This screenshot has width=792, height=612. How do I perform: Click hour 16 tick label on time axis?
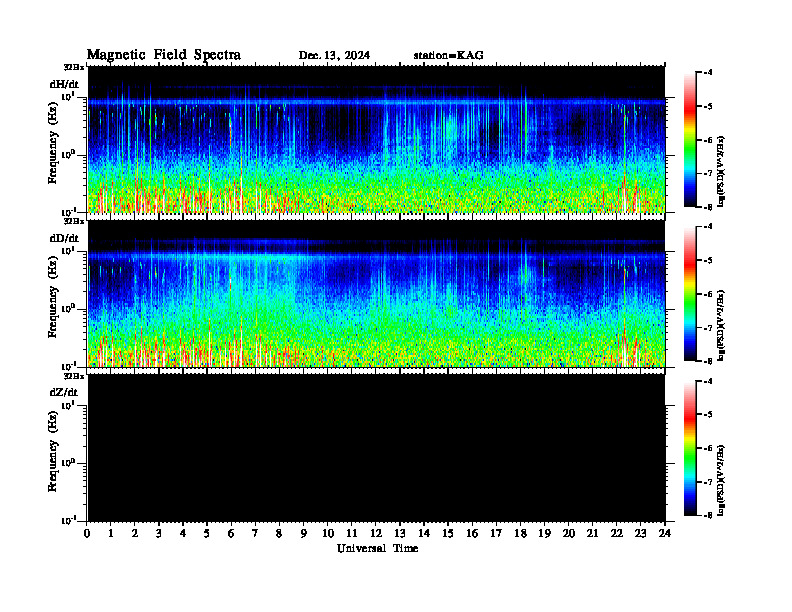[x=472, y=533]
